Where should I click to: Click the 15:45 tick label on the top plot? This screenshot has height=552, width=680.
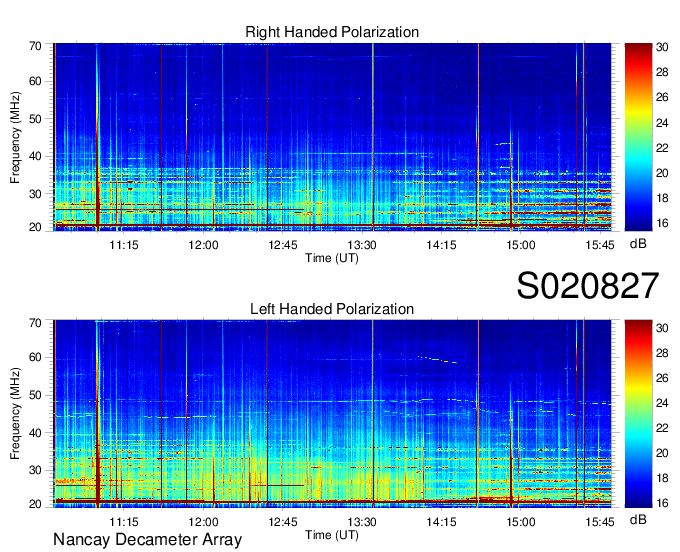[x=600, y=245]
